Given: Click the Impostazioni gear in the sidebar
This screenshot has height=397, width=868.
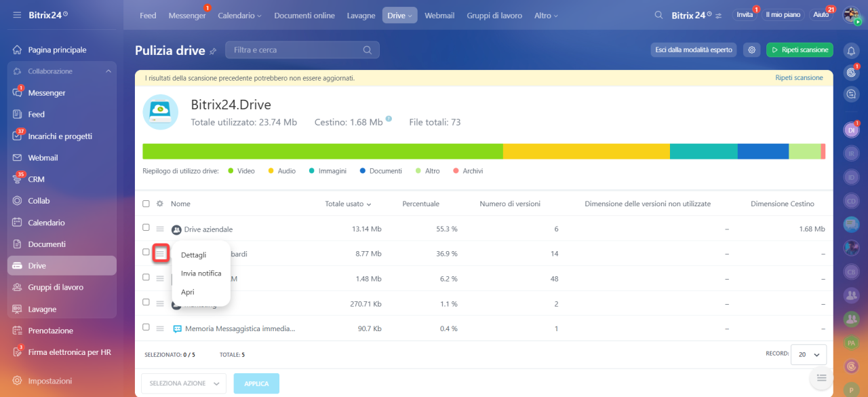Looking at the screenshot, I should pos(18,381).
